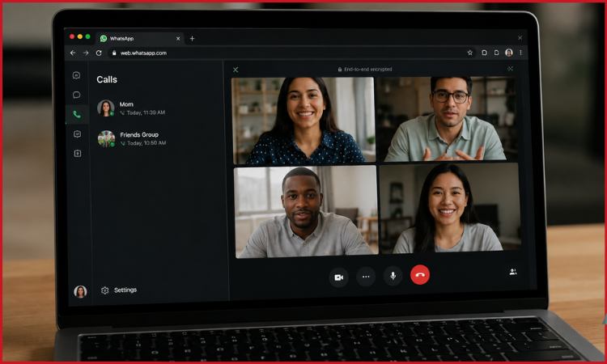Open a new browser tab with the plus

tap(192, 38)
